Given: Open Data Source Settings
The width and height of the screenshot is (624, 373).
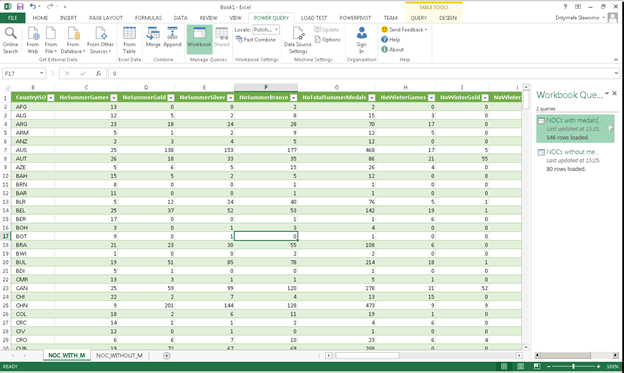Looking at the screenshot, I should click(x=298, y=40).
